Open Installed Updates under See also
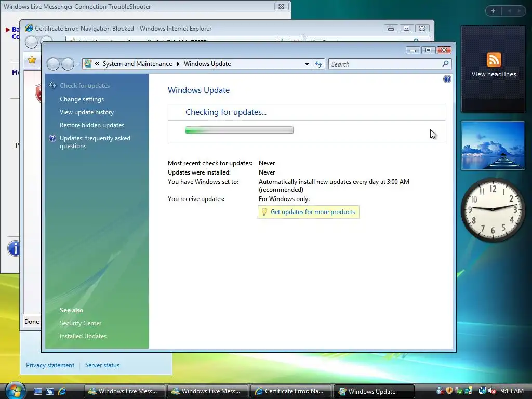 tap(83, 336)
